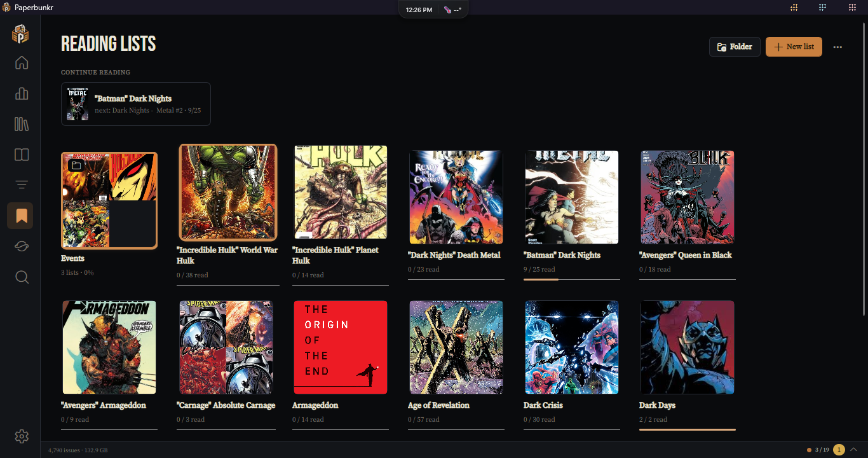The height and width of the screenshot is (458, 868).
Task: Open search from the sidebar magnifier
Action: (22, 277)
